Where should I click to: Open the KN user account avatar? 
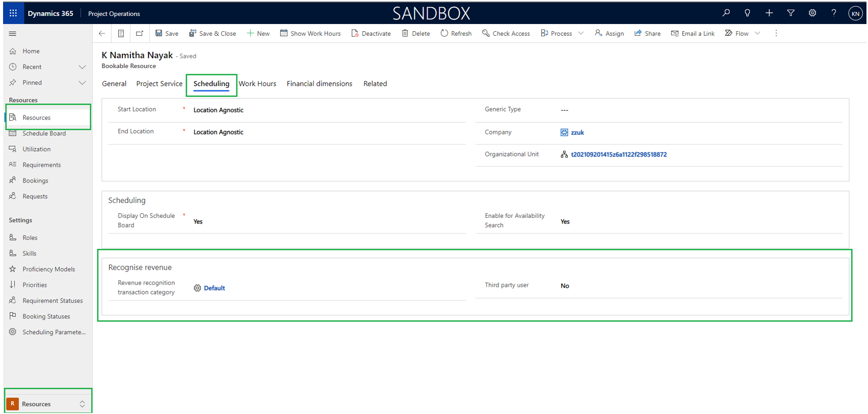point(855,14)
